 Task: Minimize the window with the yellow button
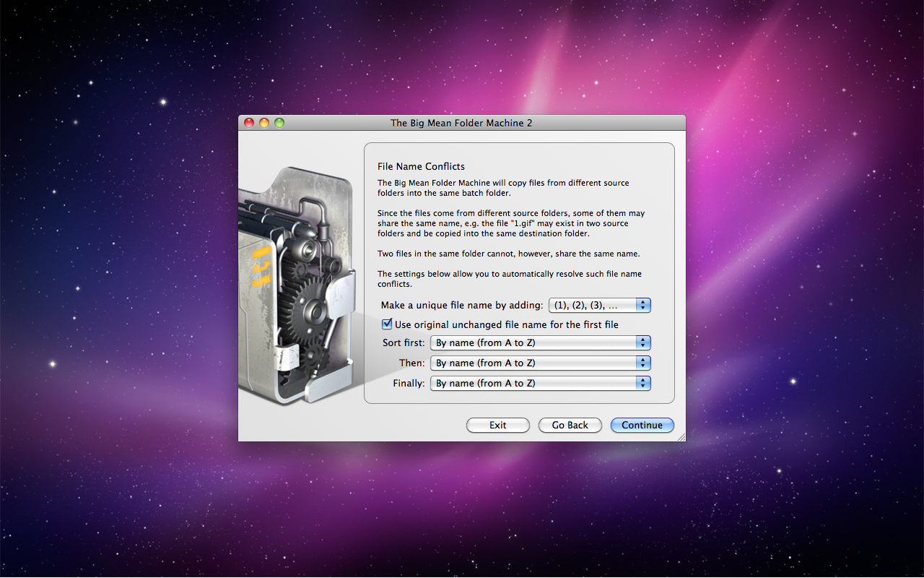click(264, 123)
